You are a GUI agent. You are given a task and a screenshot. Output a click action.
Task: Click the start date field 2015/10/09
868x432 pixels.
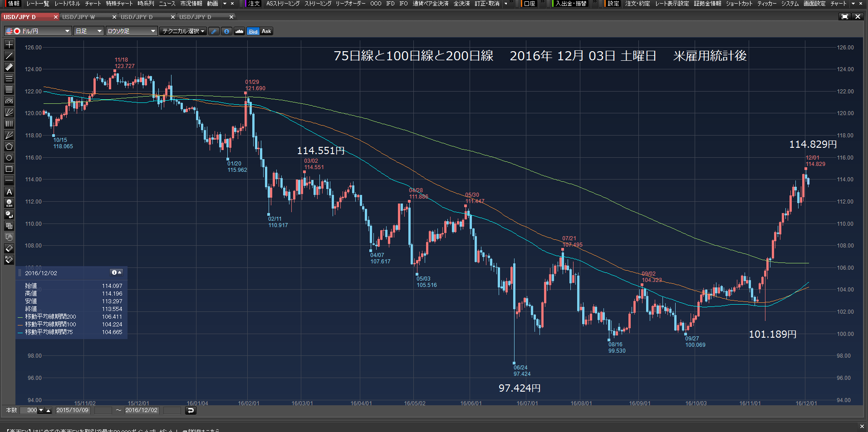[x=73, y=411]
